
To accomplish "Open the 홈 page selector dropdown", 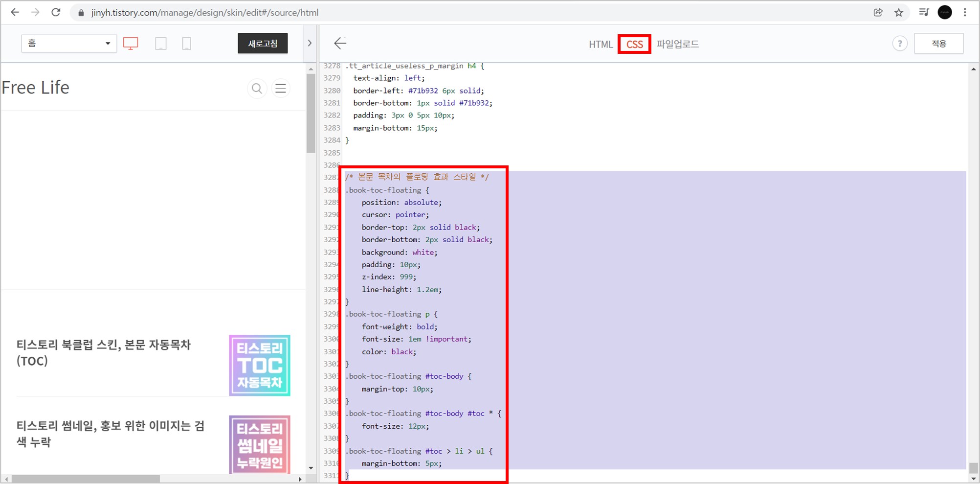I will pos(68,43).
